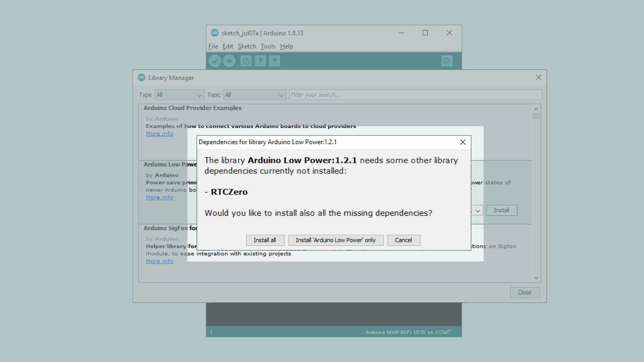Viewport: 644px width, 362px height.
Task: Open More info link for Cloud Provider Examples
Action: coord(160,133)
